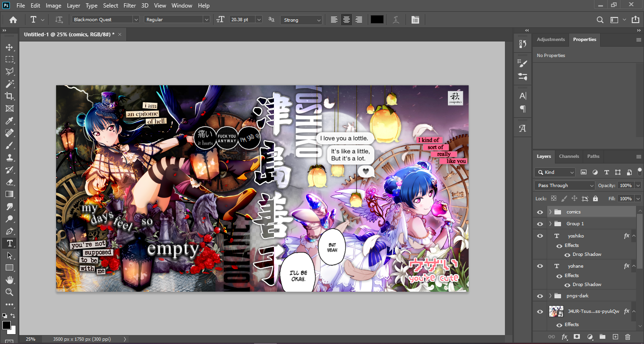Select the Dodge tool
Viewport: 644px width, 344px height.
point(9,219)
